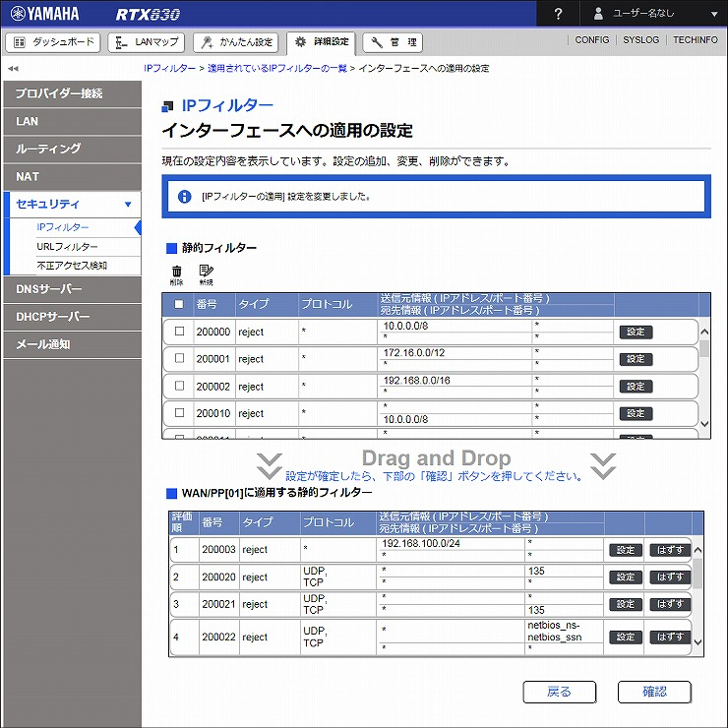Follow the IPフィルター breadcrumb link
This screenshot has height=728, width=728.
169,68
